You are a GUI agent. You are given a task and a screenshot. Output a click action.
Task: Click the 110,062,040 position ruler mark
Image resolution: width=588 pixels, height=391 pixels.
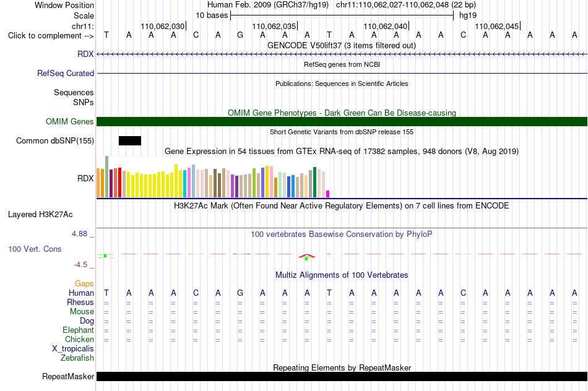pos(386,26)
